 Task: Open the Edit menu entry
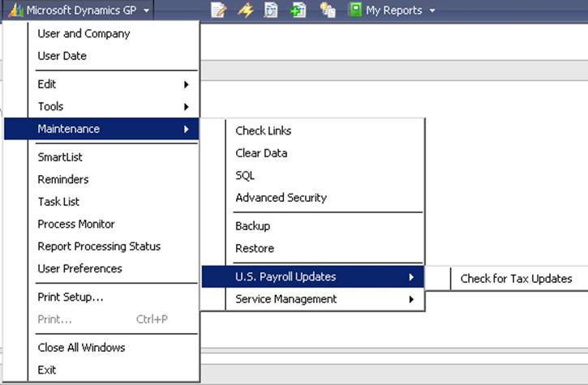[101, 84]
